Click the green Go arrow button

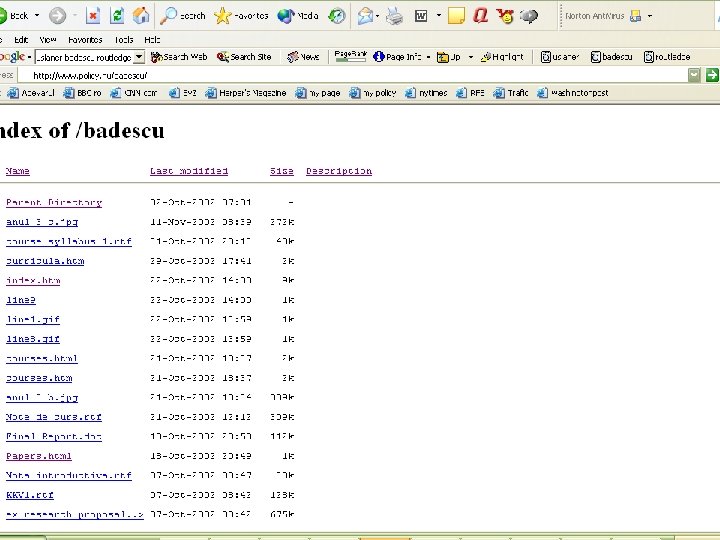click(712, 75)
